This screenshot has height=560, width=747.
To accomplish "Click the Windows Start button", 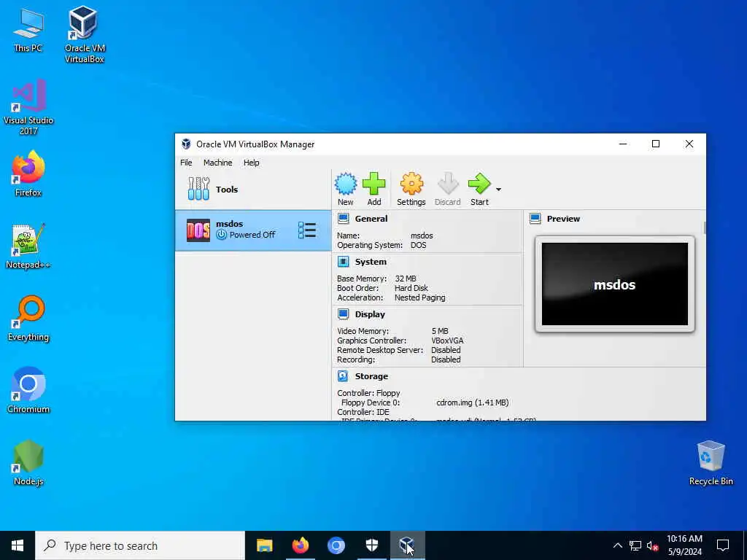I will tap(18, 545).
